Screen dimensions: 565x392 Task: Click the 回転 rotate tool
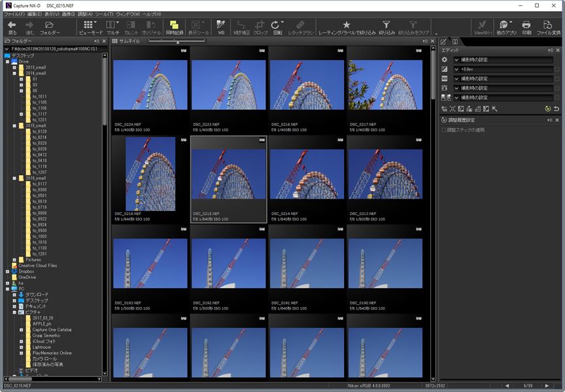pyautogui.click(x=277, y=27)
